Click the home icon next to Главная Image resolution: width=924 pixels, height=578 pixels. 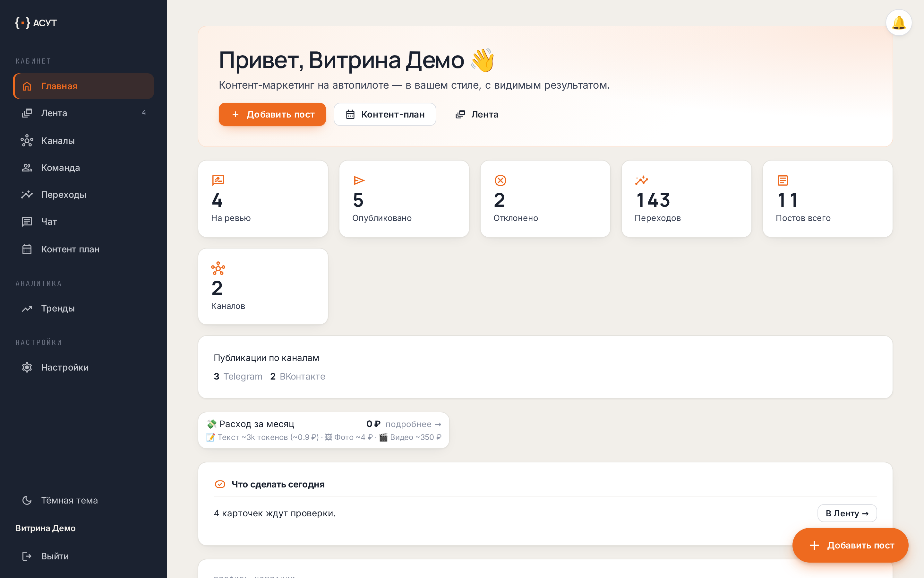(x=27, y=86)
